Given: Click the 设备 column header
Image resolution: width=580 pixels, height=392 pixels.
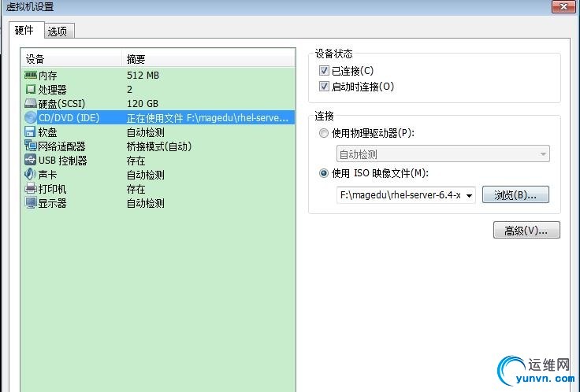Looking at the screenshot, I should pyautogui.click(x=72, y=58).
